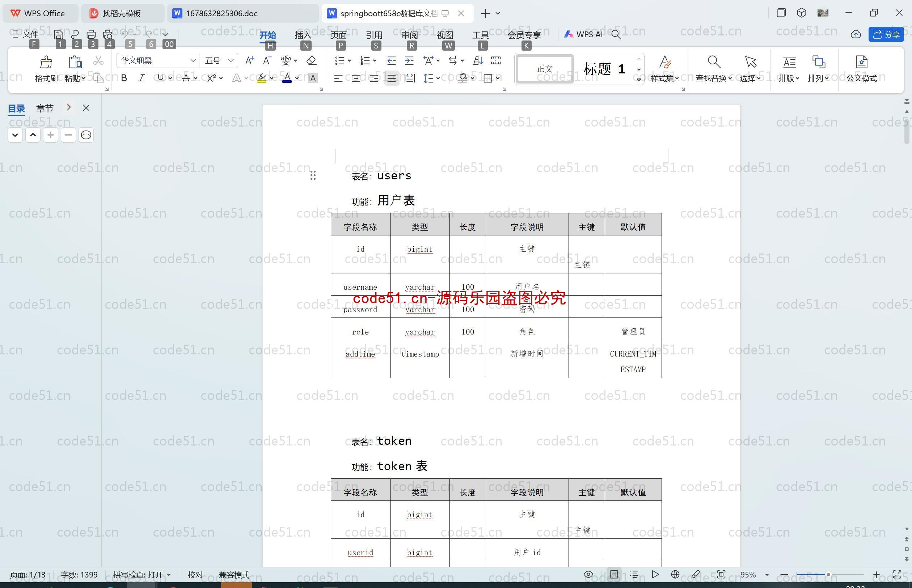The height and width of the screenshot is (588, 912).
Task: Open the zoom percentage 95% dropdown
Action: coord(767,575)
